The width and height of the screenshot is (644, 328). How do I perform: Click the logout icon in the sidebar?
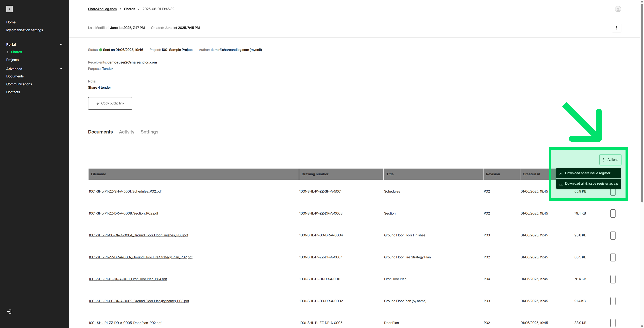coord(9,312)
